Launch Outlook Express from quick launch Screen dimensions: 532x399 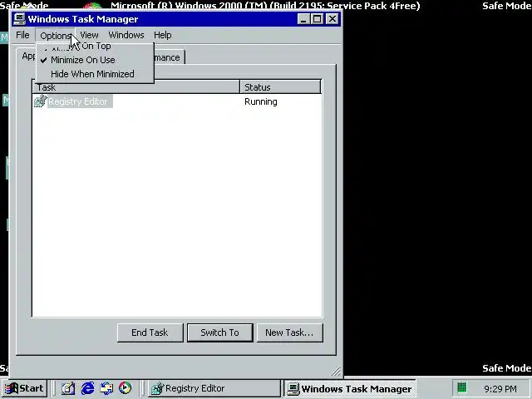pyautogui.click(x=106, y=388)
